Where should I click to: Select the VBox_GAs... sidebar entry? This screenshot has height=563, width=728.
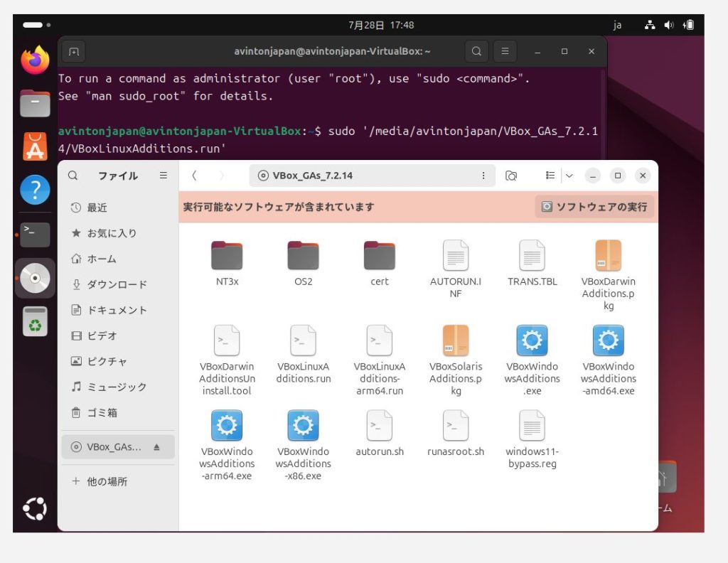coord(118,447)
